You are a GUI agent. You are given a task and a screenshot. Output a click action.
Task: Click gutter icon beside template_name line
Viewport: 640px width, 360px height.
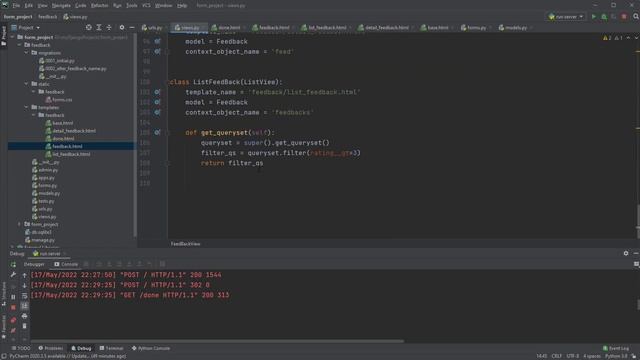point(157,92)
